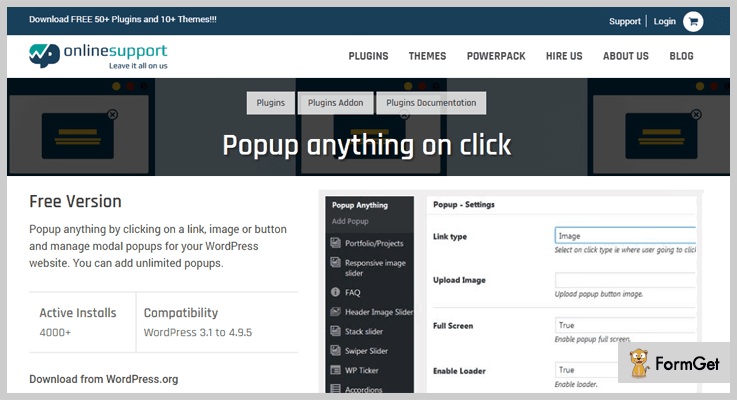Viewport: 737px width, 400px height.
Task: Click the Support link
Action: coord(625,21)
